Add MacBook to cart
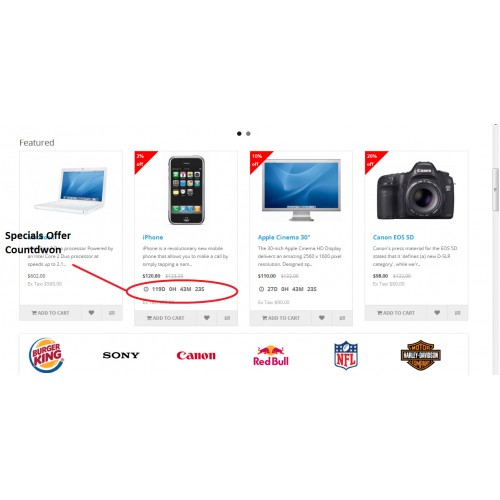This screenshot has width=500, height=500. pos(50,313)
